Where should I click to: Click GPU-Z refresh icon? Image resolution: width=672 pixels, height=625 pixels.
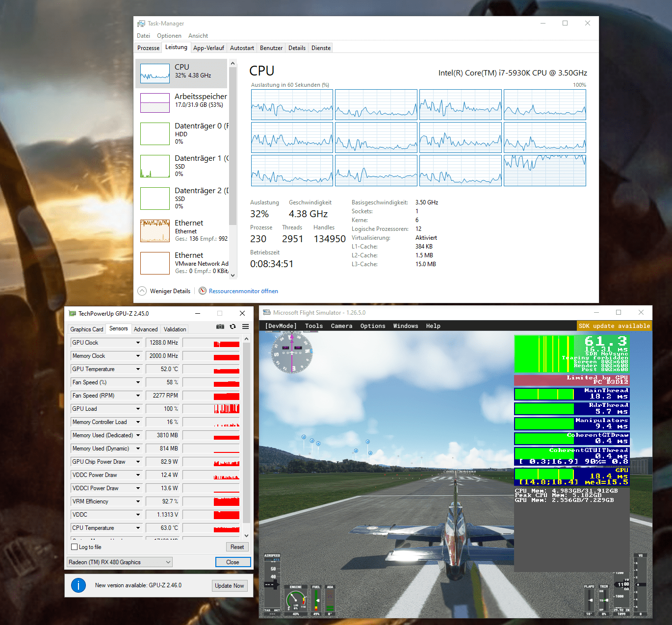point(233,326)
